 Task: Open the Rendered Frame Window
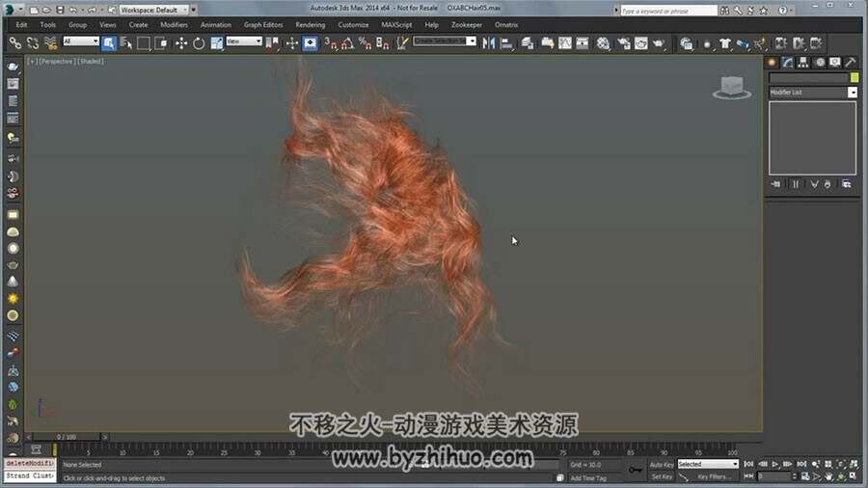point(641,43)
